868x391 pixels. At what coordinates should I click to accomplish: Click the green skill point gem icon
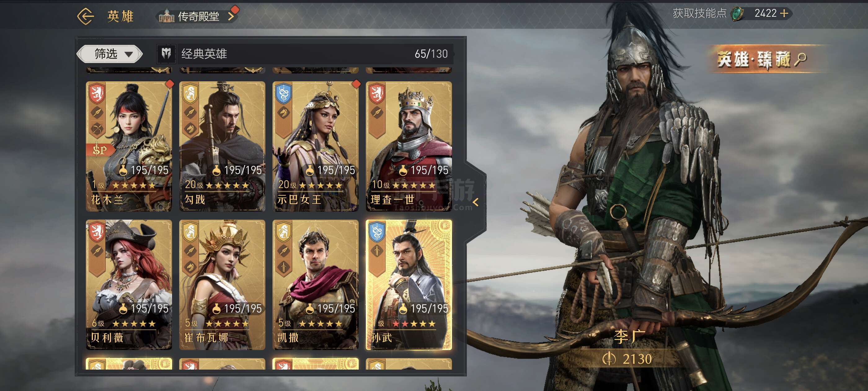737,14
